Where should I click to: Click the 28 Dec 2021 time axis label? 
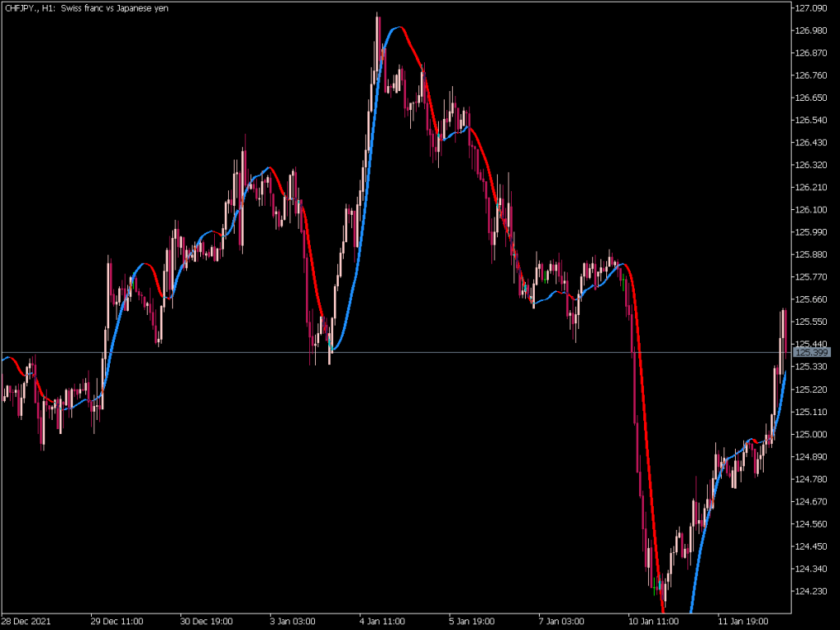tap(26, 621)
